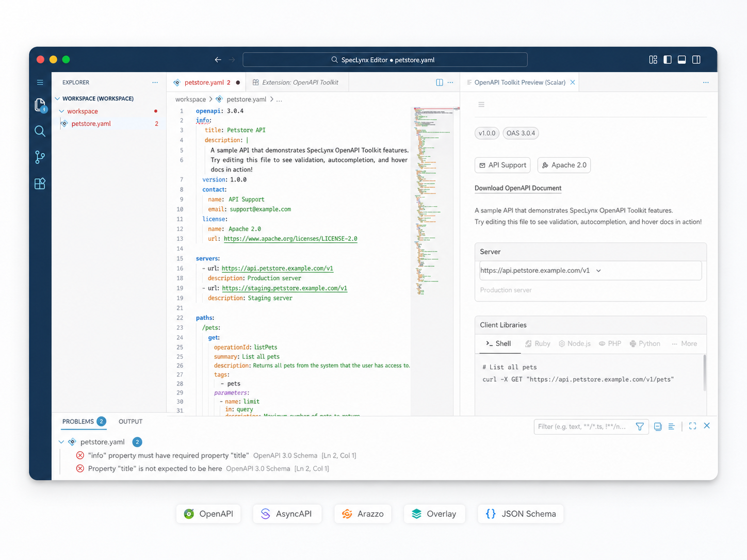Collapse petstore.yaml group in Problems
Viewport: 747px width, 560px height.
coord(61,442)
